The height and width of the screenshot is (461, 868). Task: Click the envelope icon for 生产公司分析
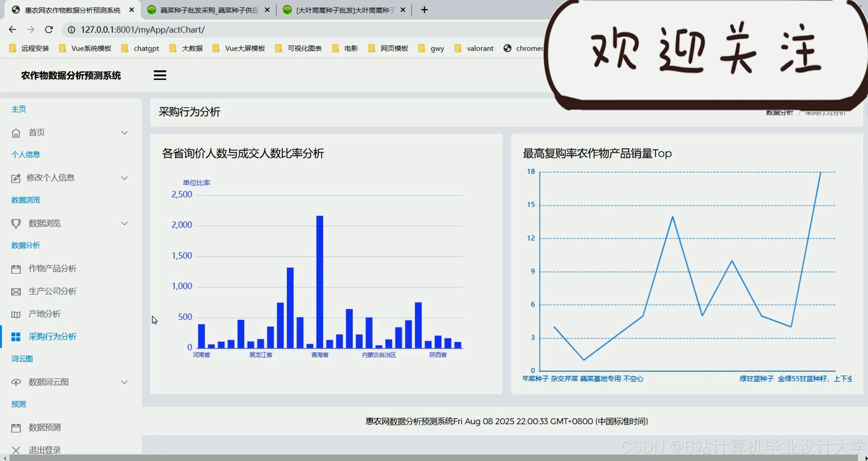coord(16,292)
